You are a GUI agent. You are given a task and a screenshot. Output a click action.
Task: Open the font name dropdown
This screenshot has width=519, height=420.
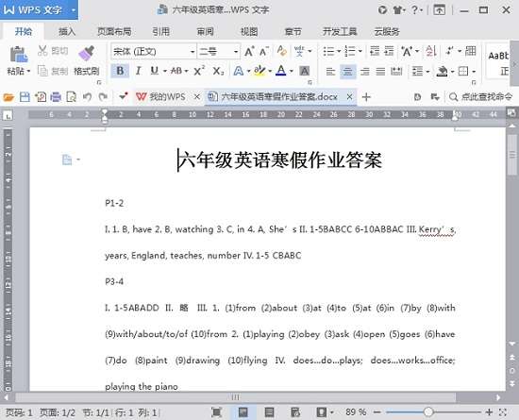[x=192, y=52]
